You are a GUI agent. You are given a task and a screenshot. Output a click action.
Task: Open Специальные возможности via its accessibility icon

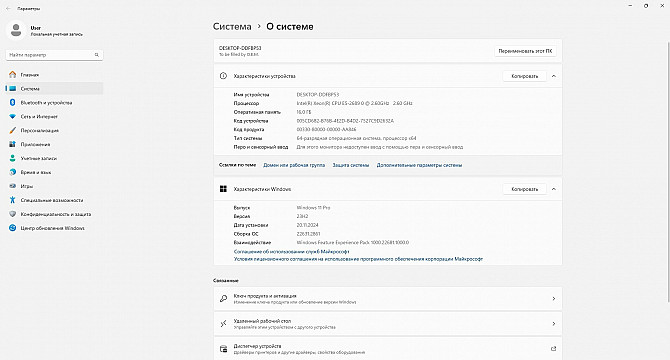tap(12, 200)
